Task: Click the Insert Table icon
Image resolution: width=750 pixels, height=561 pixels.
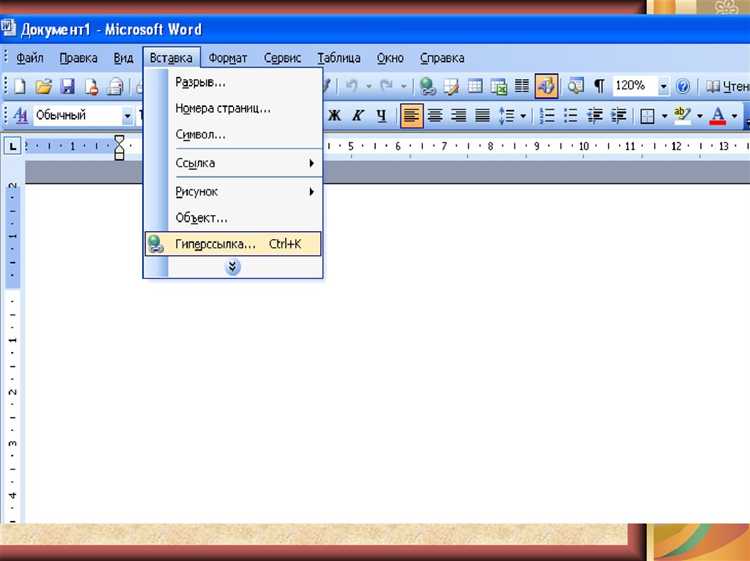Action: 475,87
